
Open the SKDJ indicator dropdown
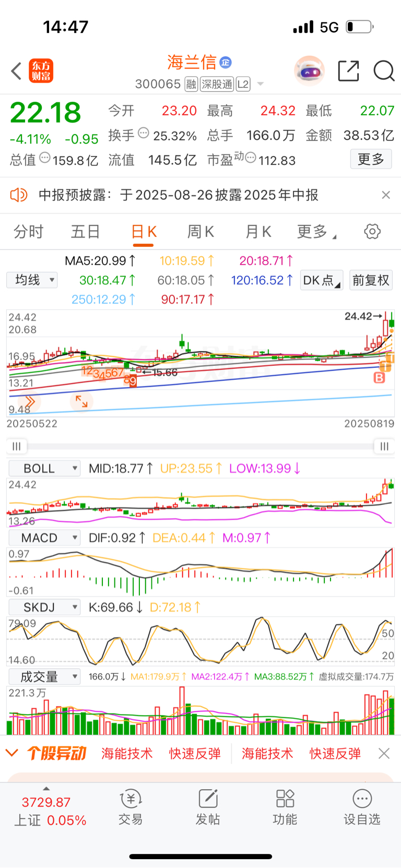[x=44, y=607]
